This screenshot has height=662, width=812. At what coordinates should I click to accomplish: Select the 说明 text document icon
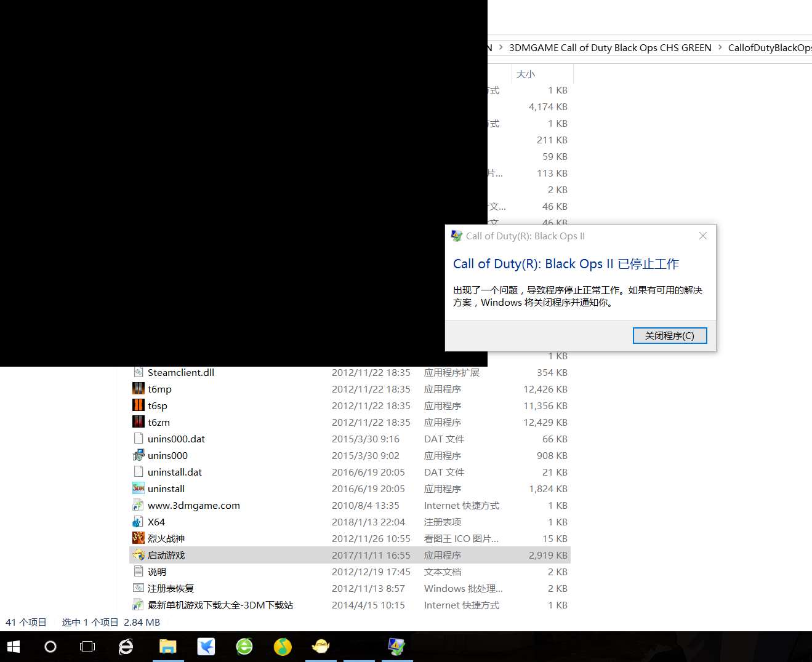point(139,572)
